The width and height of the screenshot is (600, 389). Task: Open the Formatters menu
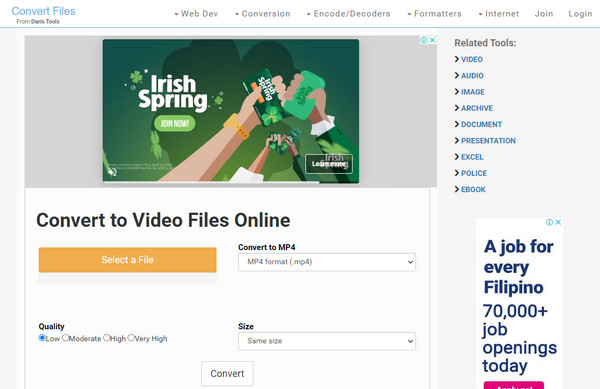(x=434, y=14)
